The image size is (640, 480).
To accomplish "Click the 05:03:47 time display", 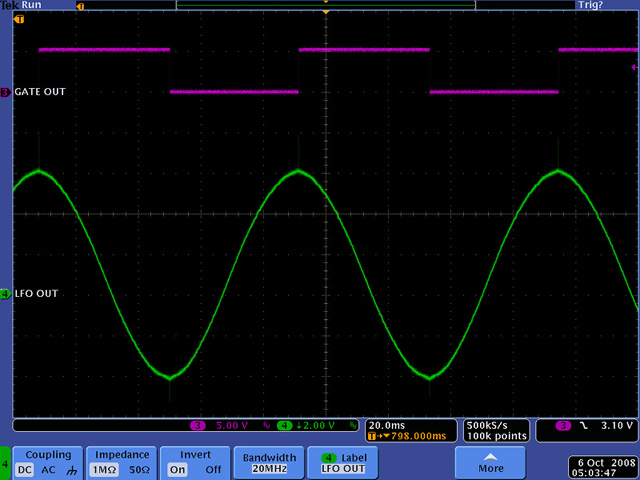I will (x=594, y=473).
